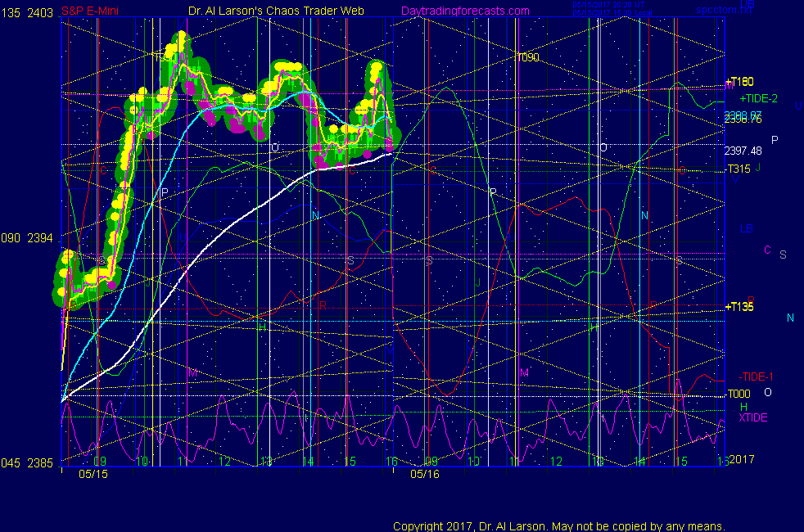The image size is (804, 532).
Task: Click the green '+TIDE-2' legend label
Action: pos(759,98)
